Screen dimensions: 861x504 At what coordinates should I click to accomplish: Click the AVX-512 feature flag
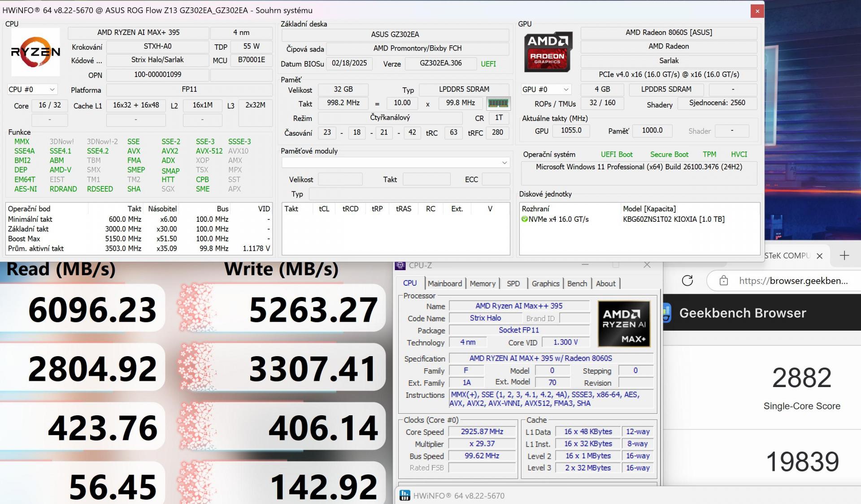click(x=209, y=151)
